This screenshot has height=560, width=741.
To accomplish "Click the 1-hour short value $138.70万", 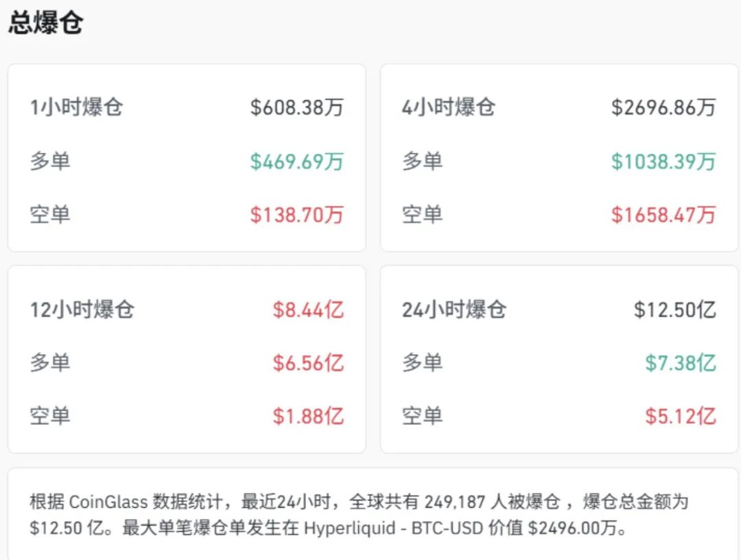I will pyautogui.click(x=297, y=215).
